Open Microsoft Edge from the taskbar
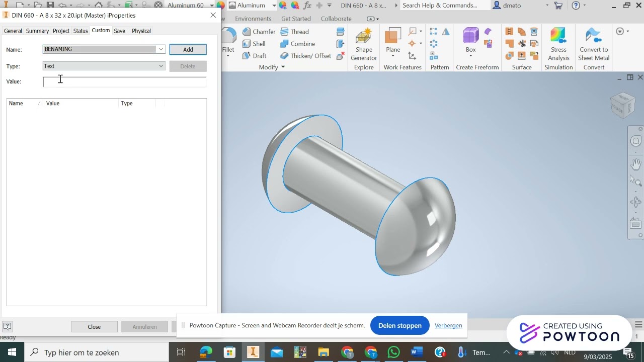This screenshot has width=644, height=362. tap(206, 352)
